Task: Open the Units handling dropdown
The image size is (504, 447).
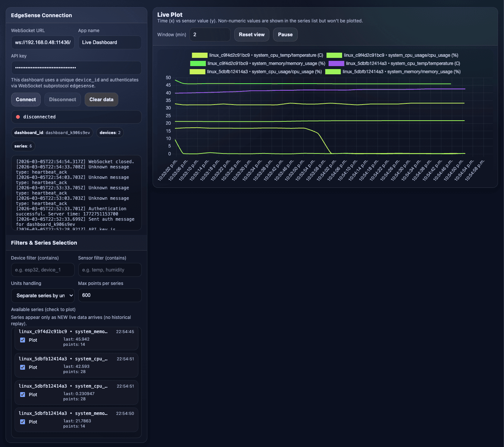Action: [x=43, y=295]
